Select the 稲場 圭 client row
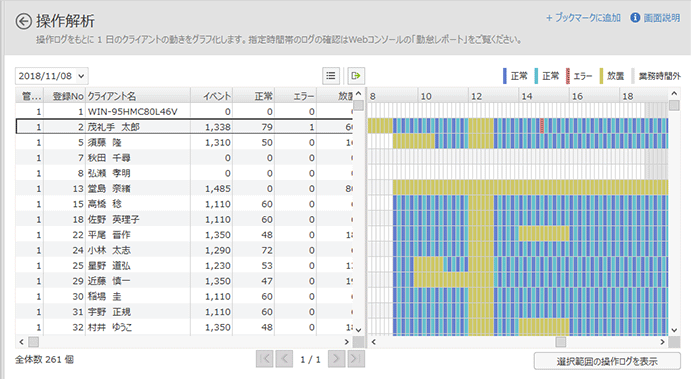The height and width of the screenshot is (379, 691). point(184,296)
